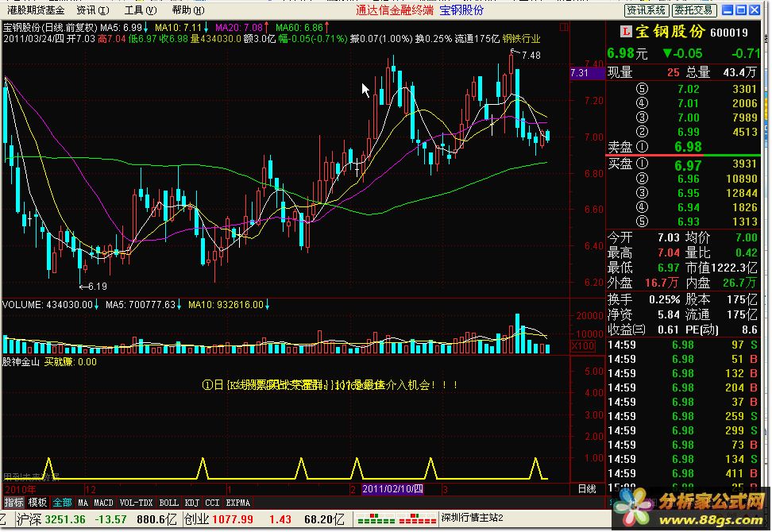Image resolution: width=772 pixels, height=532 pixels.
Task: Click the 买盘 ① price 6.97
Action: coord(688,165)
